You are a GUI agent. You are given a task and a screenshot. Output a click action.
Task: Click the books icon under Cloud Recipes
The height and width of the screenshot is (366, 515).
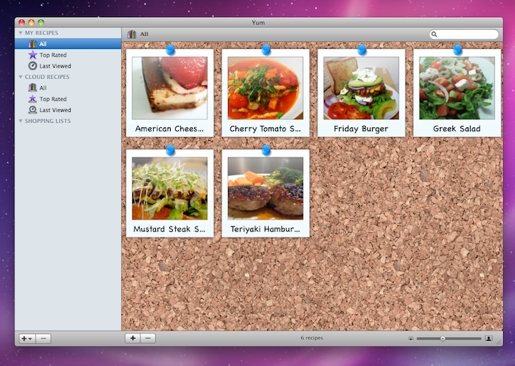(32, 88)
